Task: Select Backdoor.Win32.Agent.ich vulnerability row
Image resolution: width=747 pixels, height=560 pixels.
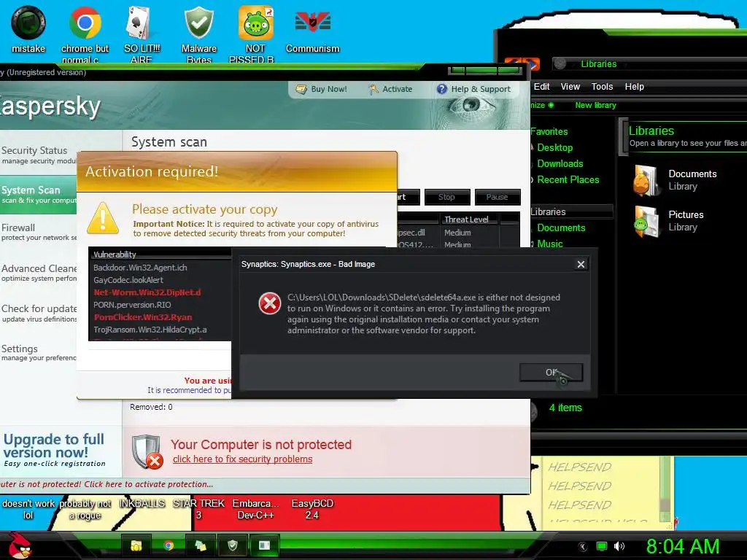Action: coord(161,268)
